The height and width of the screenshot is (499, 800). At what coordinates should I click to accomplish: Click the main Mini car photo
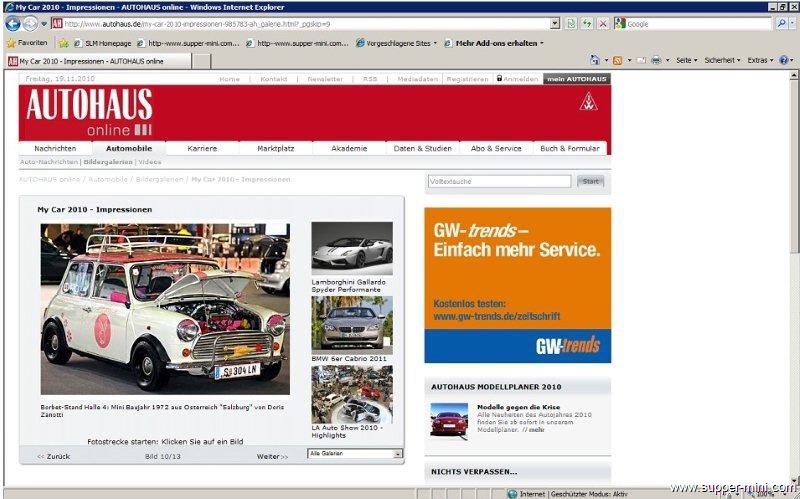[x=165, y=309]
